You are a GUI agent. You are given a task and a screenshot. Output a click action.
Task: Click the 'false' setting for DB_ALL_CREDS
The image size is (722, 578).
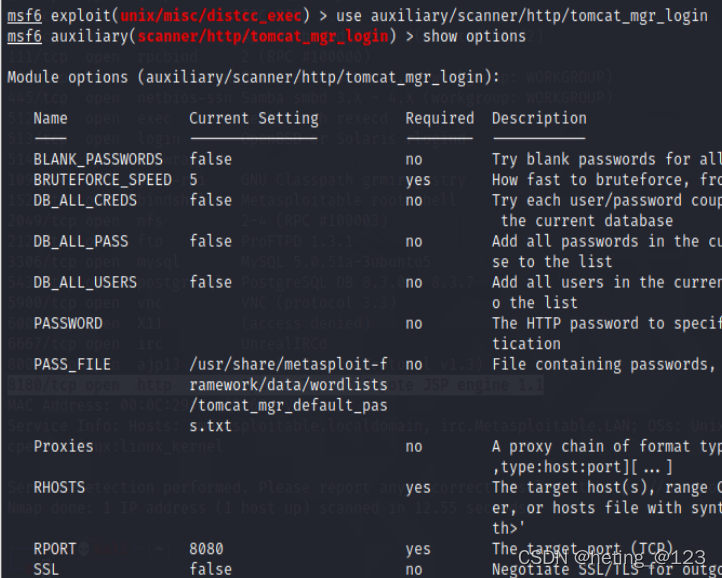210,200
